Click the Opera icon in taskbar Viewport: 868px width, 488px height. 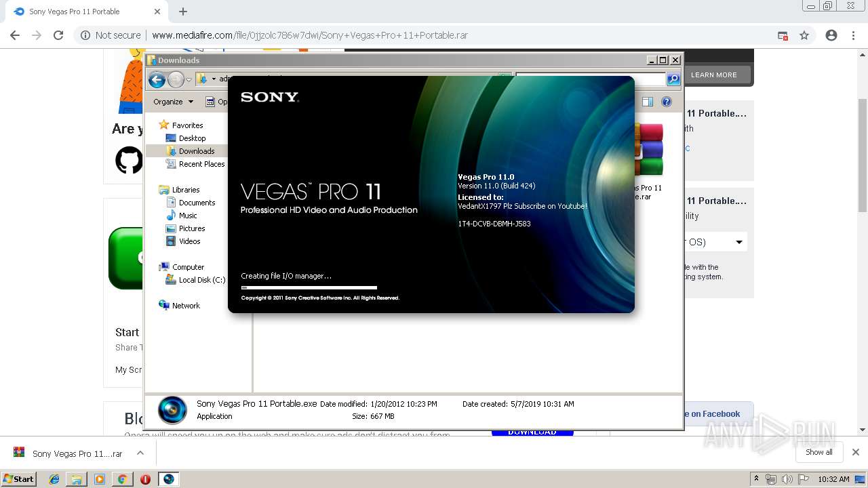(x=145, y=479)
